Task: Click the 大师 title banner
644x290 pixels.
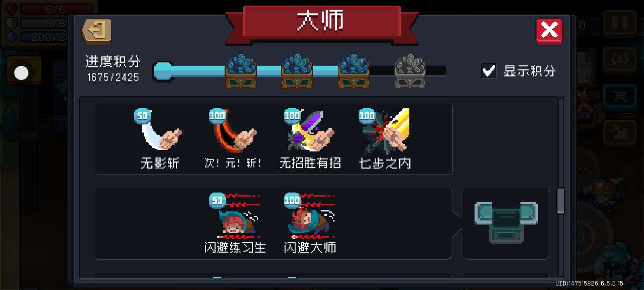Action: tap(321, 21)
